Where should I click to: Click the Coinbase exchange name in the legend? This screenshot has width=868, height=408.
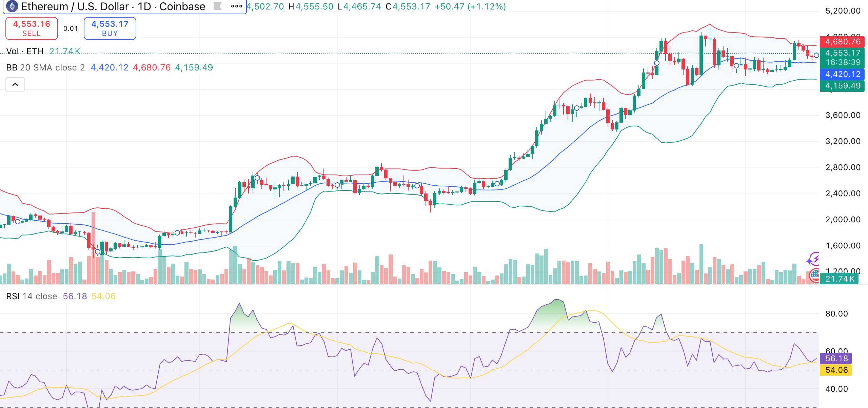tap(182, 6)
